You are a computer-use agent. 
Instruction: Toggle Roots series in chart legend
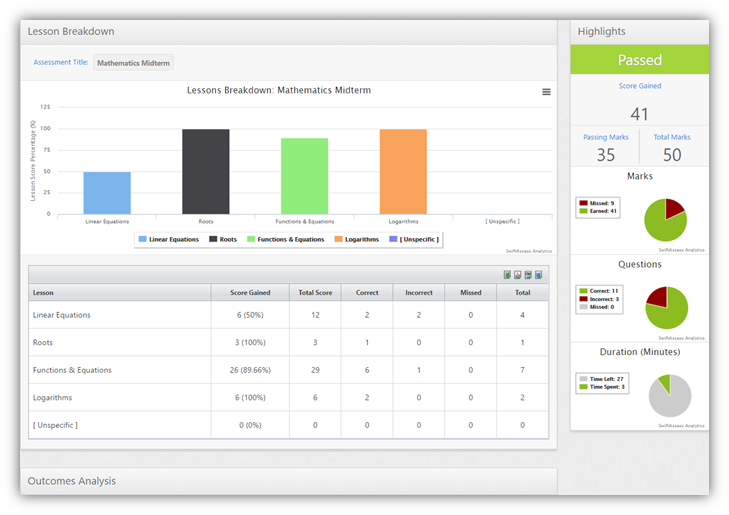click(x=223, y=240)
